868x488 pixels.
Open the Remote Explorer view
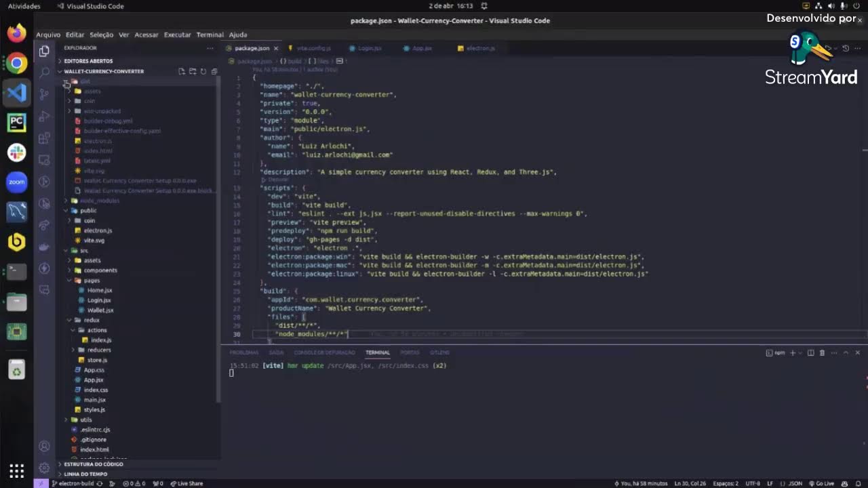[x=44, y=160]
